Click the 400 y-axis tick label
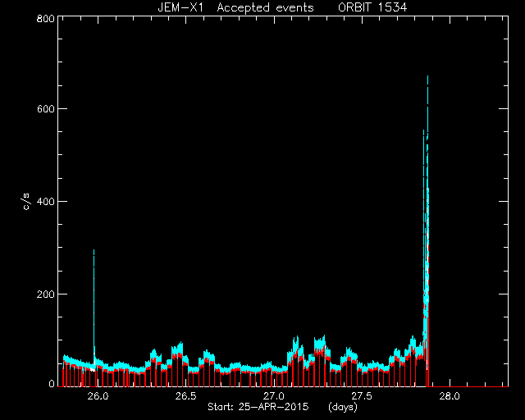The image size is (525, 420). tap(45, 202)
